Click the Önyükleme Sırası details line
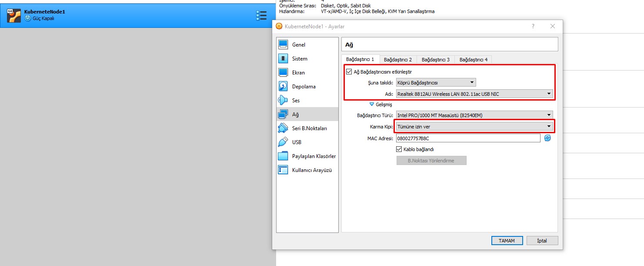The image size is (644, 266). [x=325, y=6]
